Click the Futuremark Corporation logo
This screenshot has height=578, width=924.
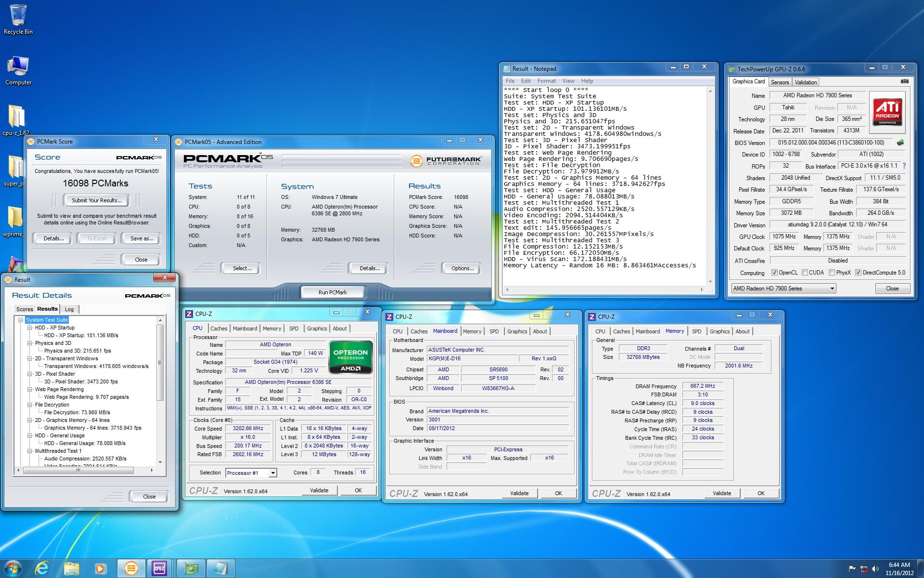[446, 161]
